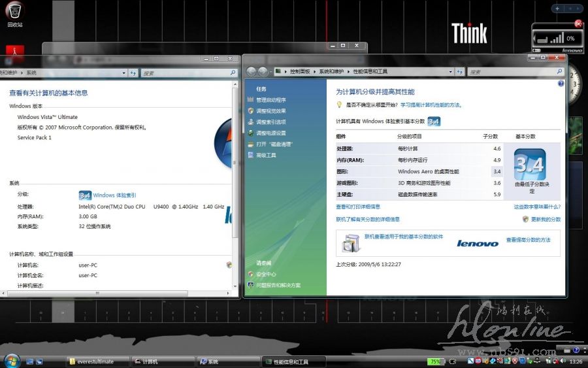
Task: Expand chevron before 系统 in System window
Action: (22, 73)
